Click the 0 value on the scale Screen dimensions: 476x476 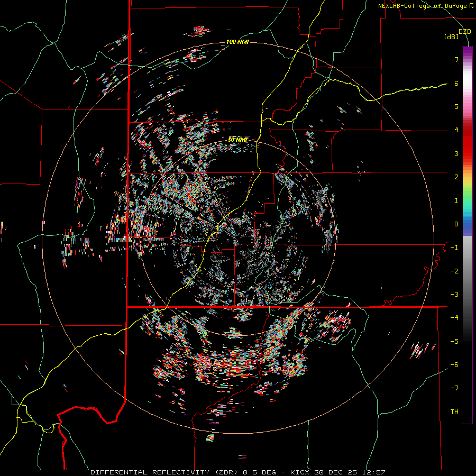tap(456, 224)
